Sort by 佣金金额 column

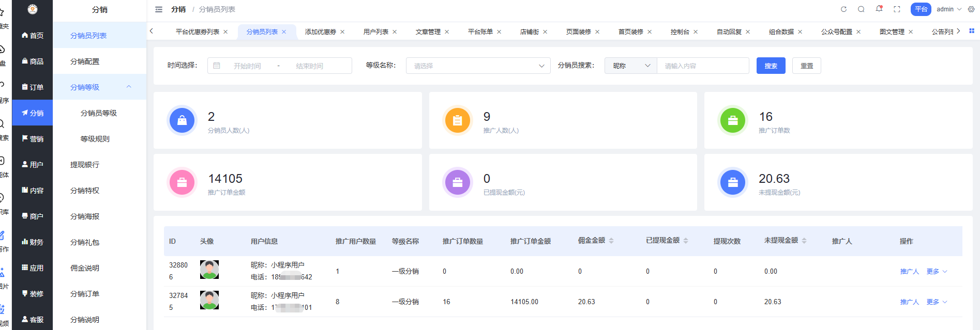tap(611, 241)
